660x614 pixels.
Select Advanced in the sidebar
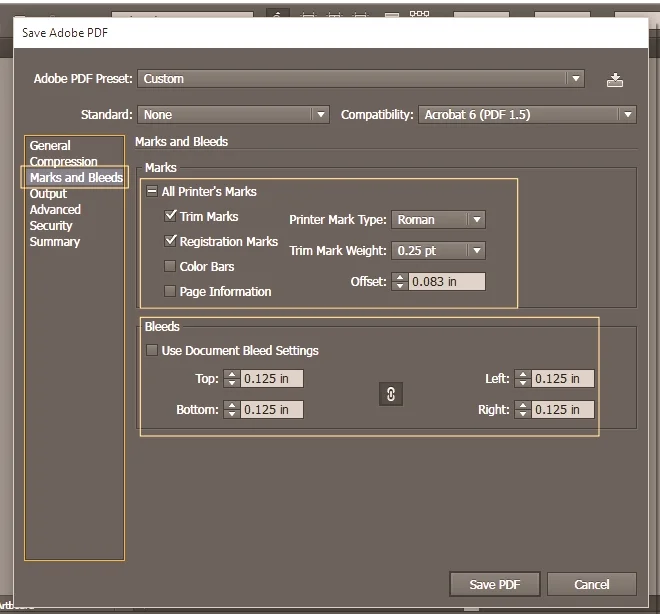[x=55, y=210]
